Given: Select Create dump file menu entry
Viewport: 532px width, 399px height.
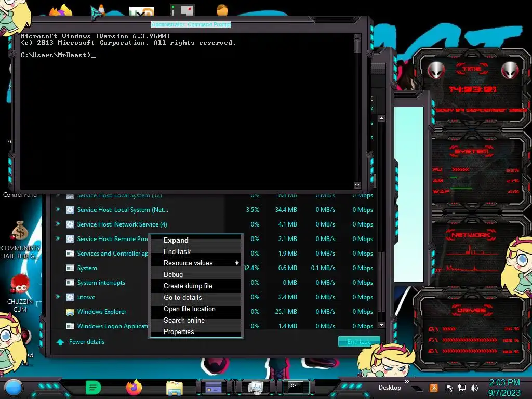Looking at the screenshot, I should point(196,286).
